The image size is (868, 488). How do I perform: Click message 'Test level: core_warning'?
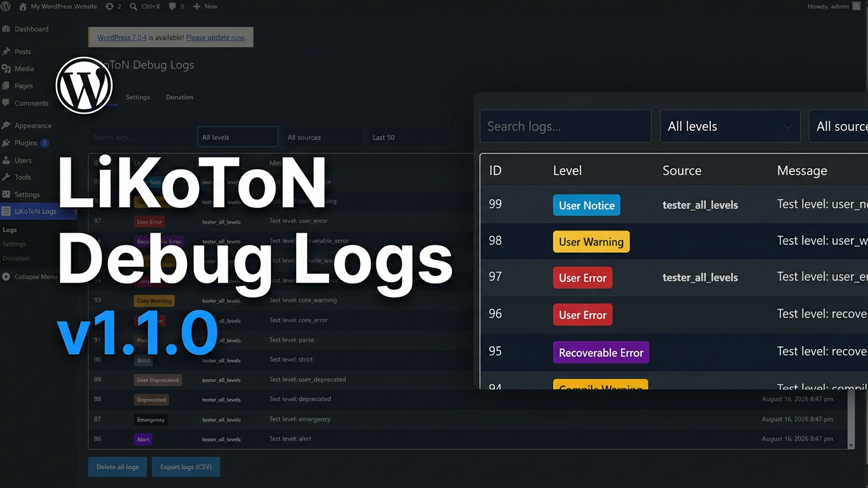[x=303, y=300]
